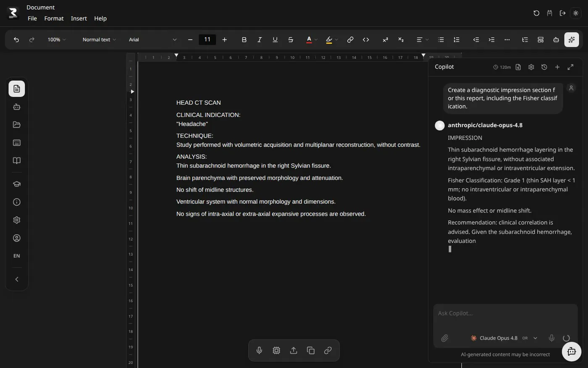This screenshot has height=368, width=588.
Task: Start a new Copilot chat with plus
Action: coord(557,67)
